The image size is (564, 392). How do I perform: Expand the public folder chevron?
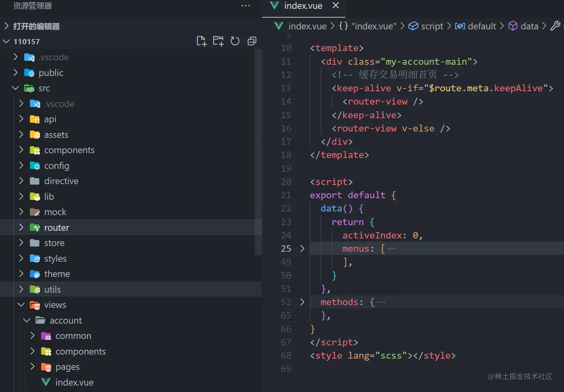click(x=15, y=72)
